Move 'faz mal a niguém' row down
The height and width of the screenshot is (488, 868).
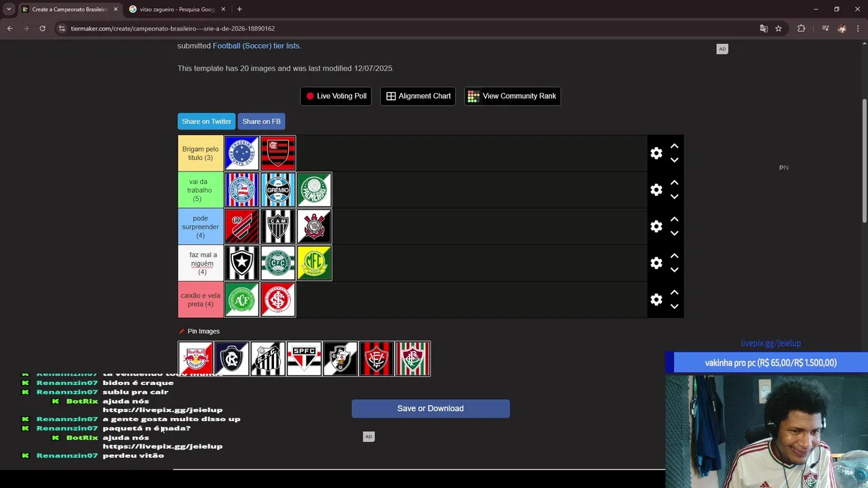[x=674, y=270]
